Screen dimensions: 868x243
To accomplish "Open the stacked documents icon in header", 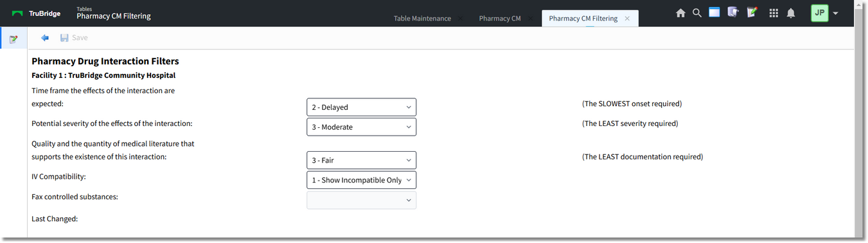I will point(733,12).
